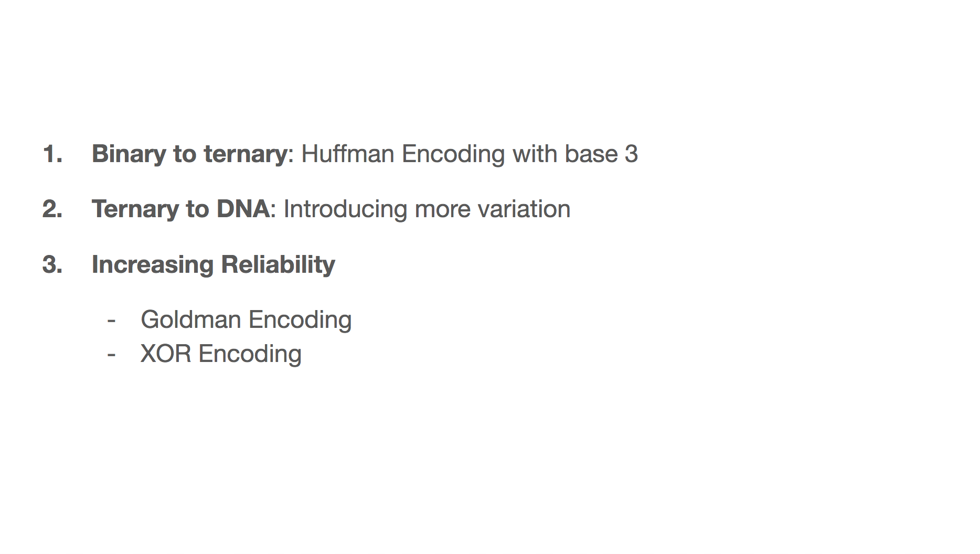
Task: Click the word 'Huffman' in the first item
Action: pos(348,154)
